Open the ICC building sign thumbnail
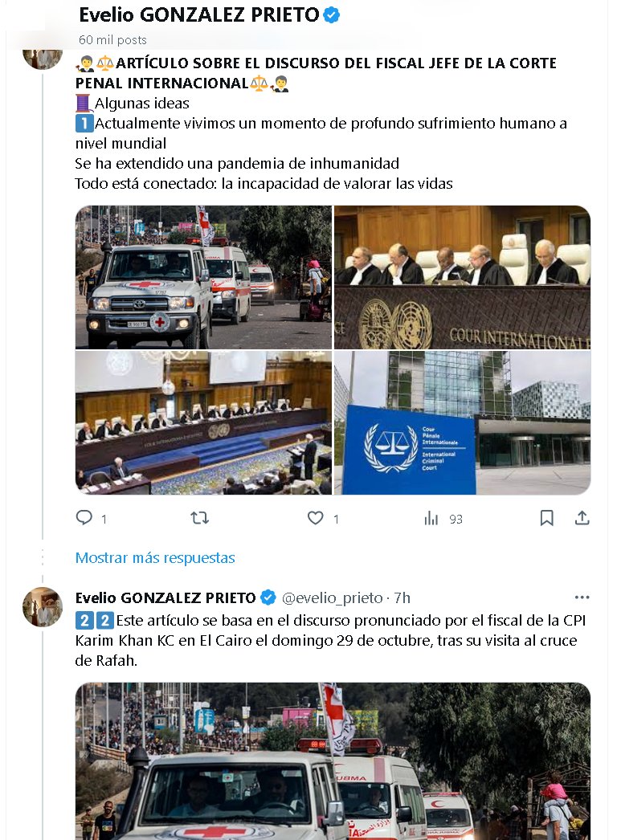This screenshot has height=840, width=617. [462, 422]
